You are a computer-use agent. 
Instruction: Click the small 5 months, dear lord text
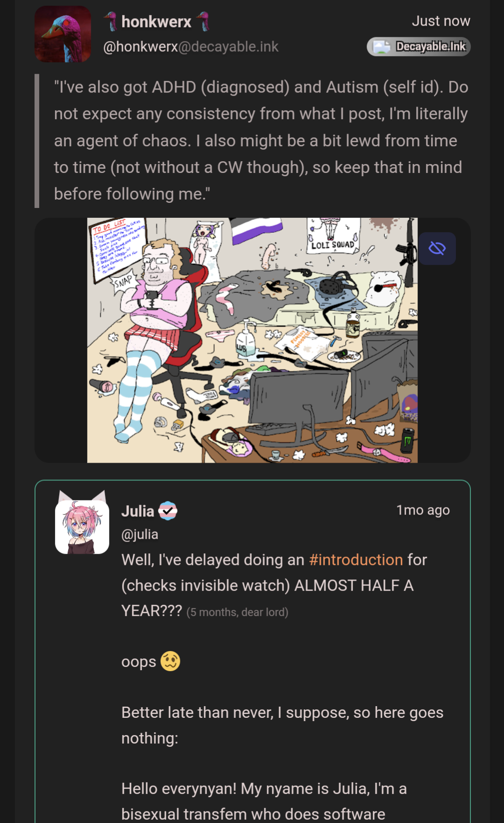click(x=237, y=612)
